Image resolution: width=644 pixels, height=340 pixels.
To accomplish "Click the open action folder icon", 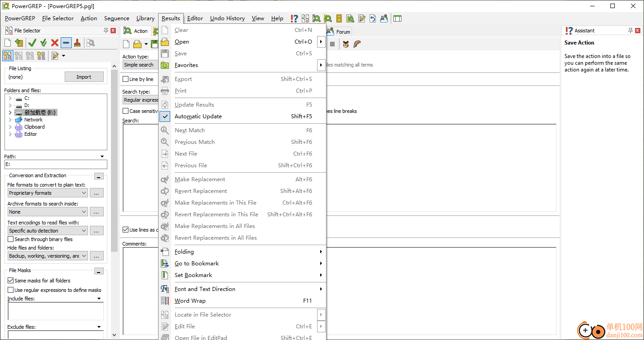I will [137, 44].
